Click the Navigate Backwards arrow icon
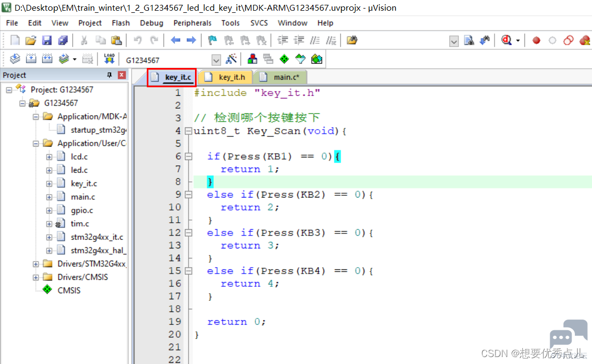 [175, 40]
